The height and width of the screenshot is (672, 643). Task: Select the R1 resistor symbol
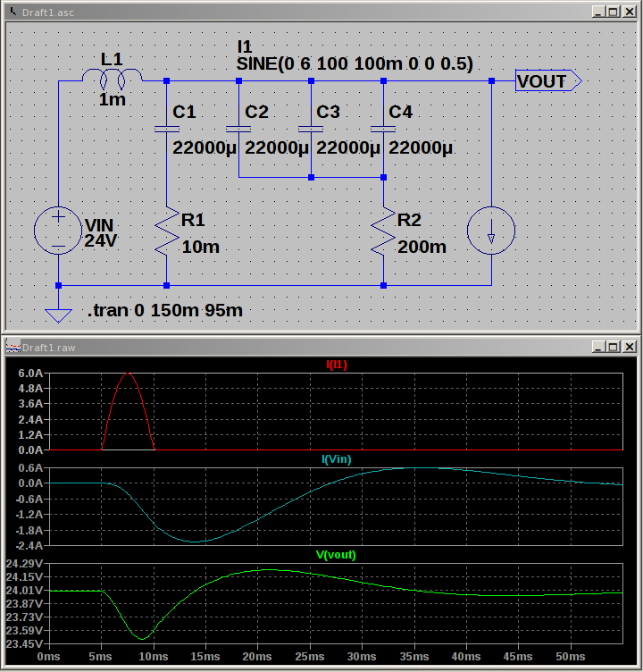tap(167, 231)
